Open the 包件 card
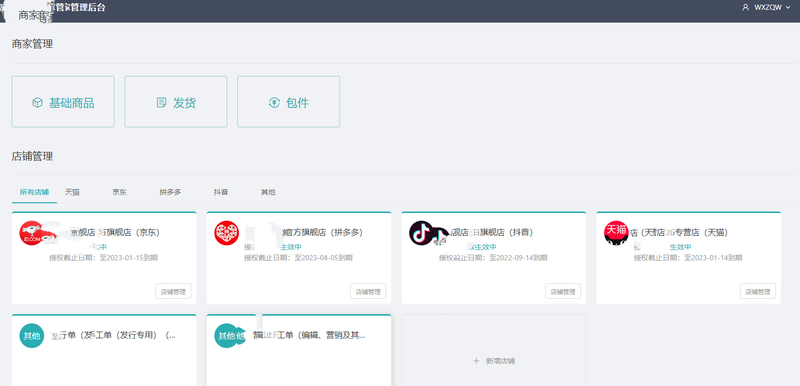 (289, 102)
